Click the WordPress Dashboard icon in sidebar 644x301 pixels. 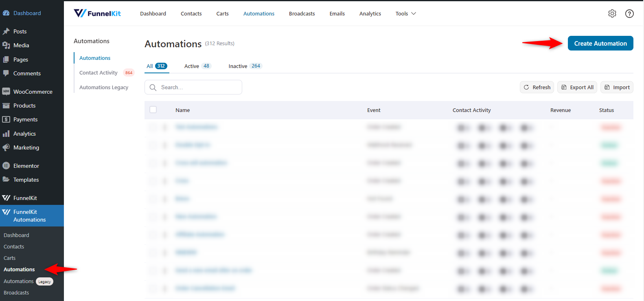click(x=6, y=13)
